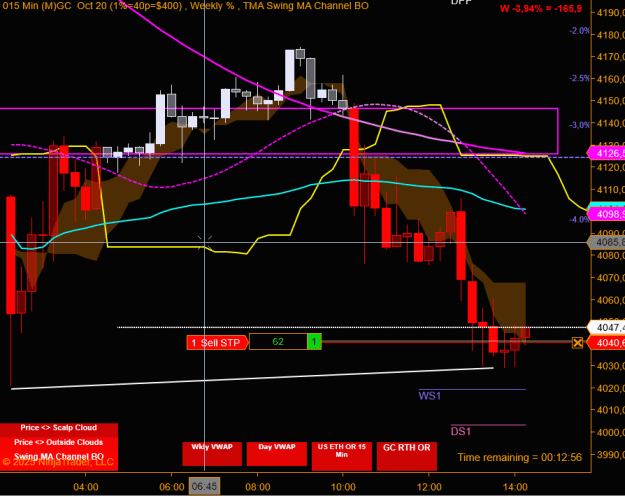Click the -3,0% weekly percent level label
The height and width of the screenshot is (496, 625).
579,125
